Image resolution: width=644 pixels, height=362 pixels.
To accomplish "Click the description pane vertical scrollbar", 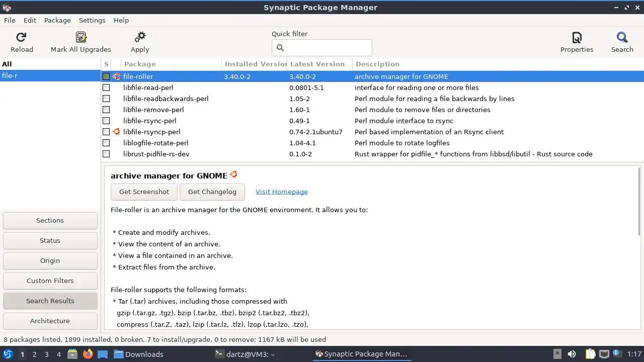I will point(639,201).
